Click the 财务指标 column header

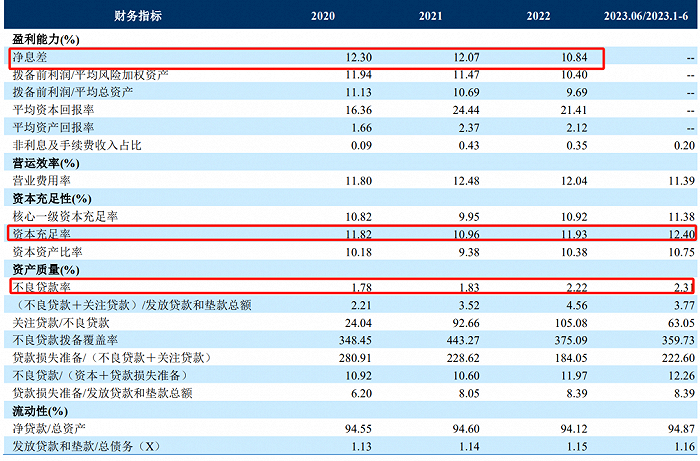pyautogui.click(x=138, y=16)
